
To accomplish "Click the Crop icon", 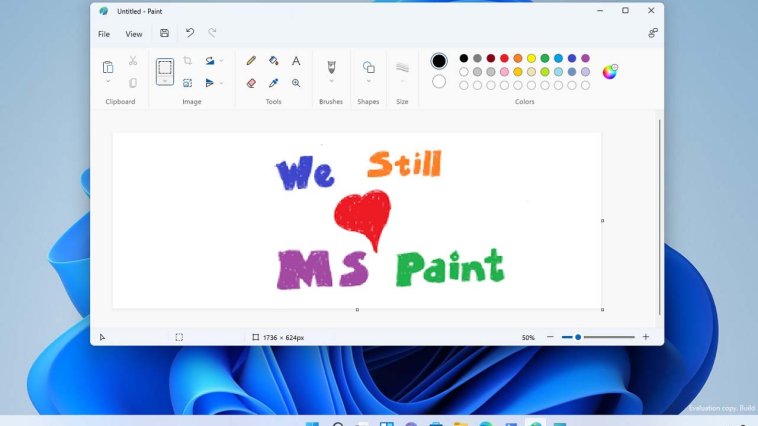I will (x=188, y=60).
